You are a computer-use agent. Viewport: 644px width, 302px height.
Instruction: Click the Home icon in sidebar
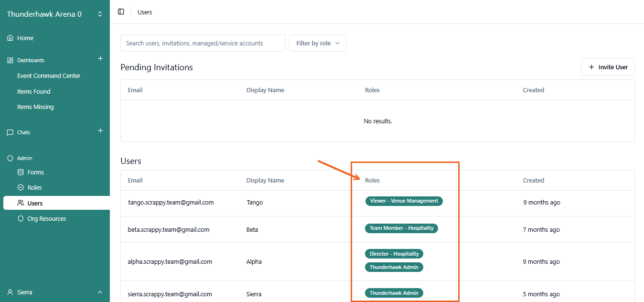(10, 38)
